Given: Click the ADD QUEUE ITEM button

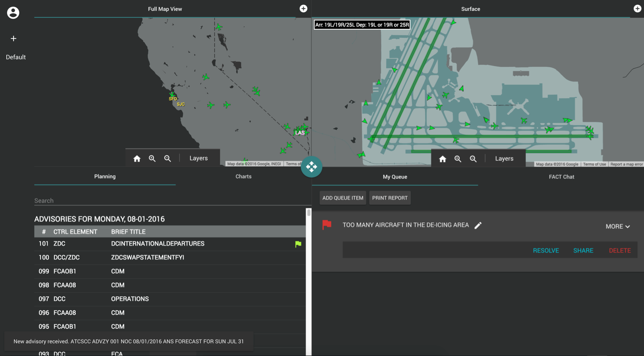Looking at the screenshot, I should pyautogui.click(x=343, y=198).
